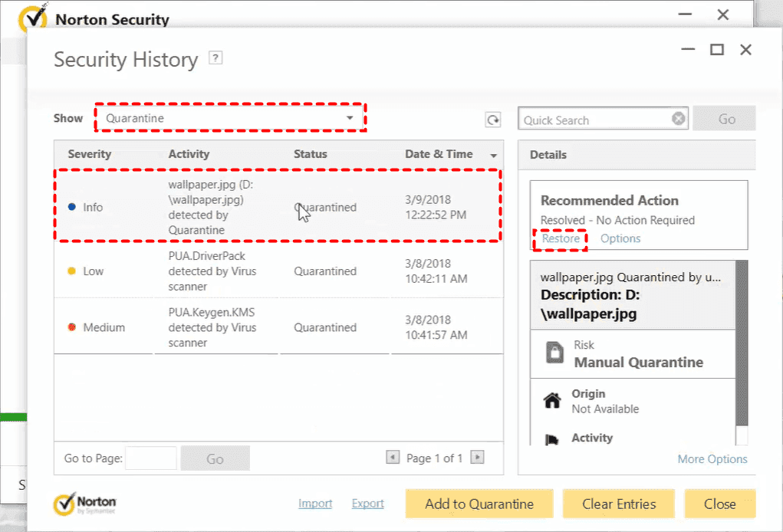Select the PUA.Keygen.KMS entry row
783x532 pixels.
(x=276, y=327)
